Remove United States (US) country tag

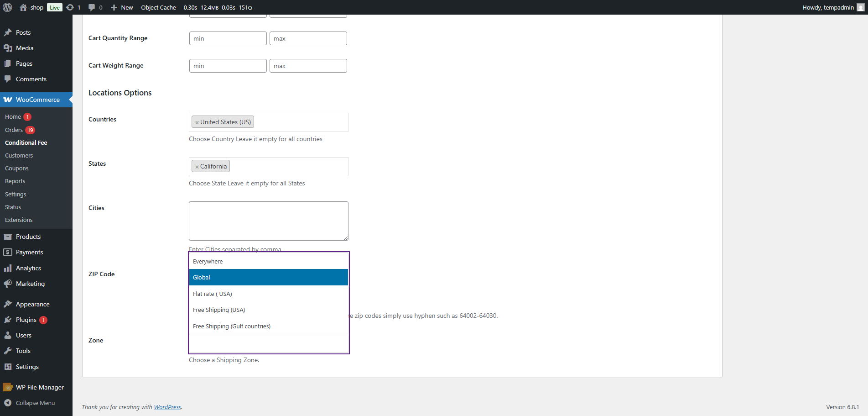point(197,122)
